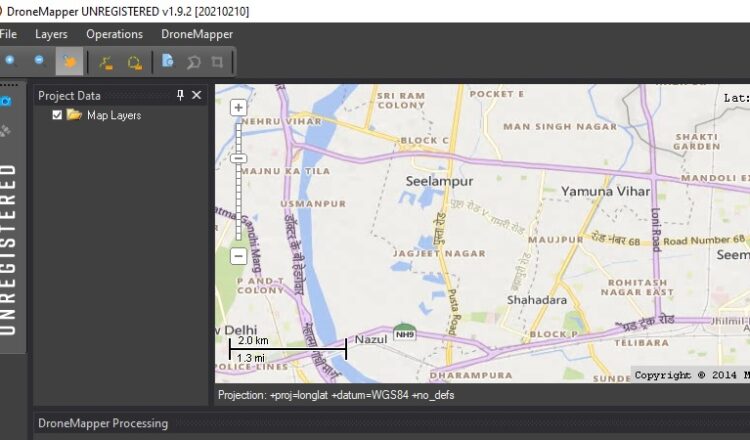Click the SRI RAM COLONY label
This screenshot has width=750, height=440.
pos(401,100)
